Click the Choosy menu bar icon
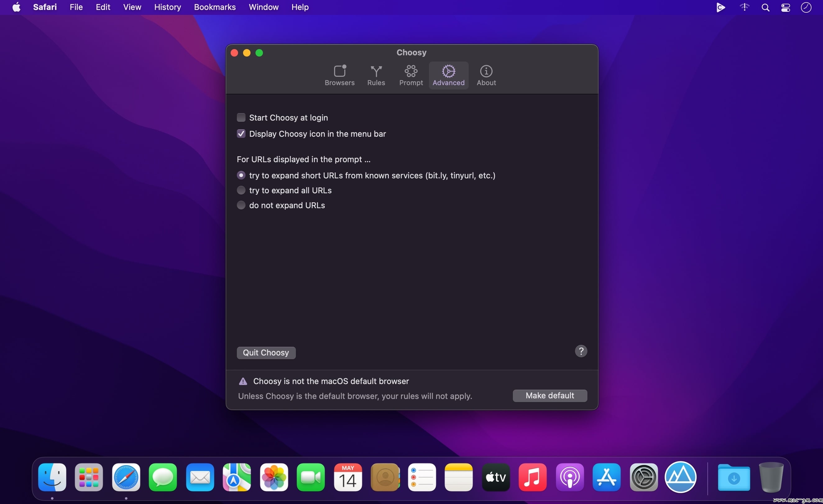This screenshot has width=823, height=504. [x=720, y=7]
